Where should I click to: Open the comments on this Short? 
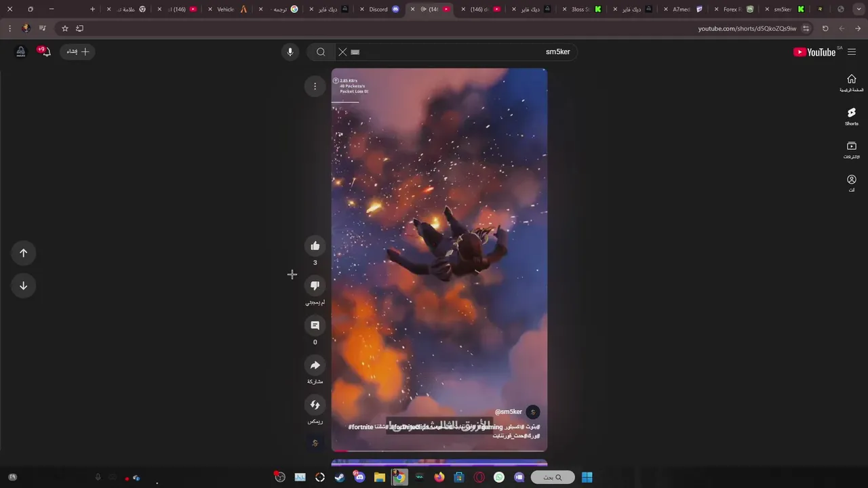tap(315, 325)
